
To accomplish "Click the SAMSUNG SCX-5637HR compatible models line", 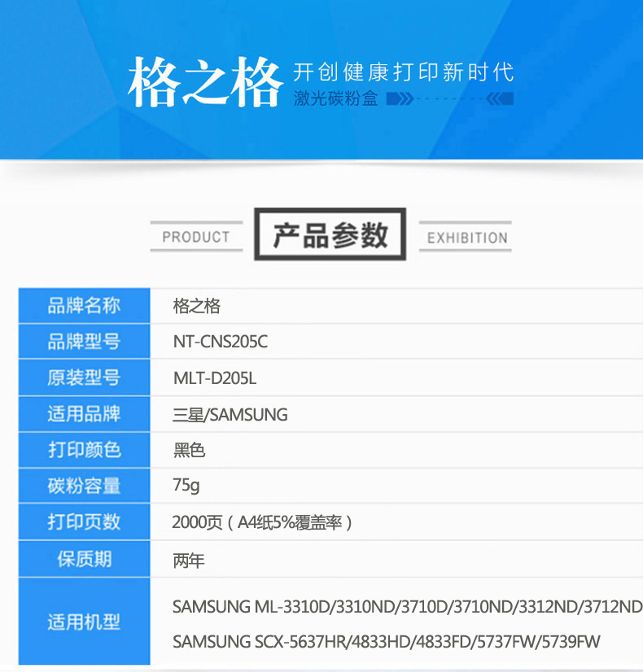I will click(x=386, y=642).
